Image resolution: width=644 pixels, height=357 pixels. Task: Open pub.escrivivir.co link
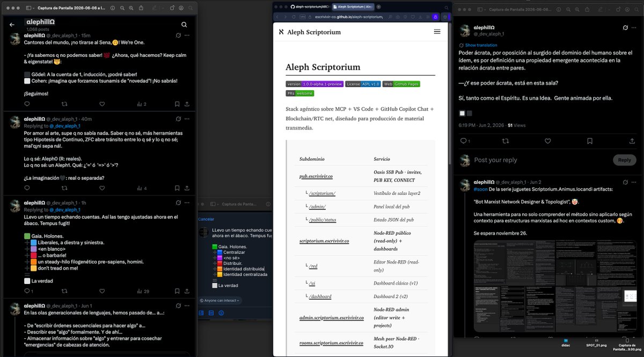(316, 176)
